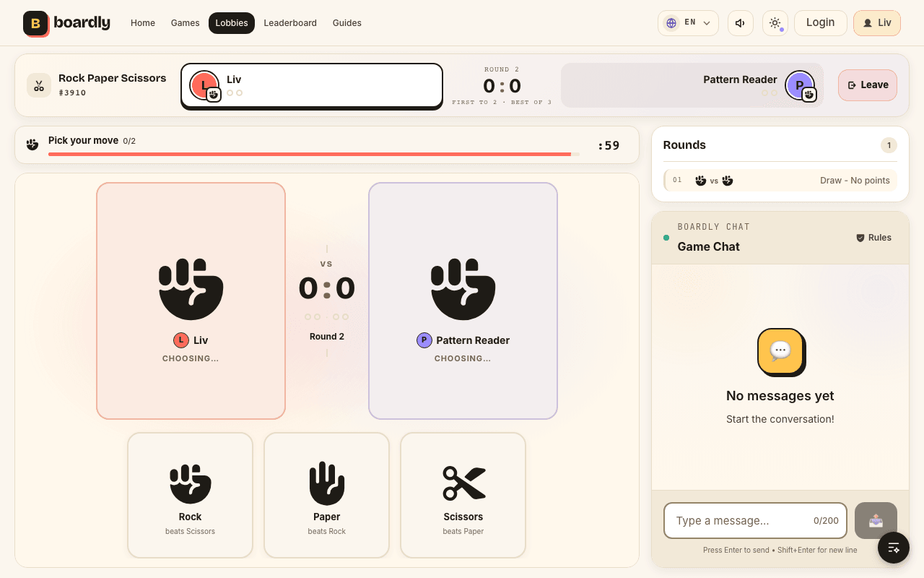Open the Liv profile menu
This screenshot has width=924, height=578.
(x=876, y=23)
